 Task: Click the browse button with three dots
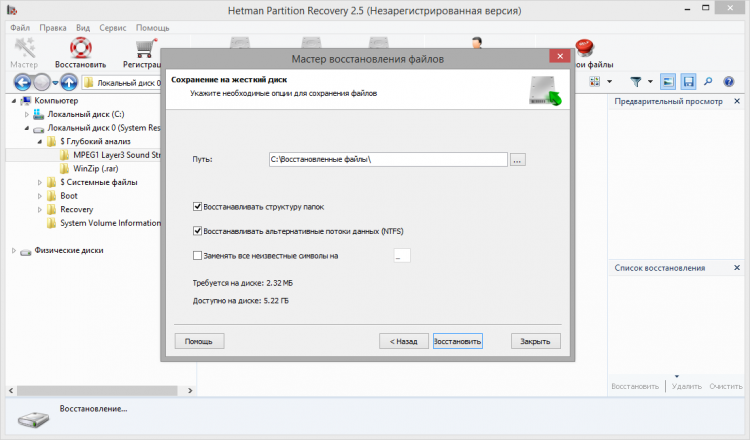click(518, 160)
